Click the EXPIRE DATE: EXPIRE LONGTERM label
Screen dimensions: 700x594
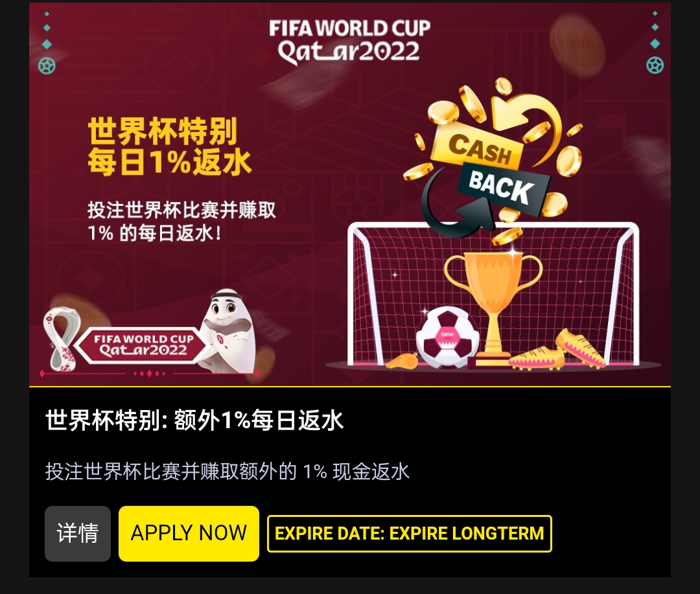pos(410,533)
